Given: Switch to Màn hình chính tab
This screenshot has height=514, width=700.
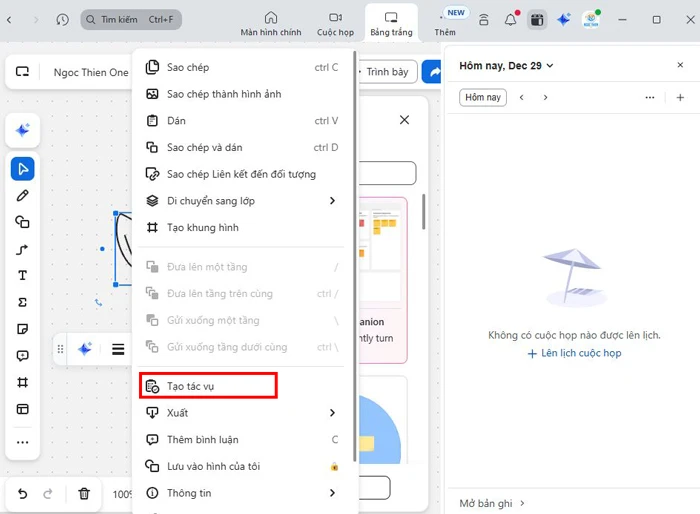Looking at the screenshot, I should pos(271,24).
